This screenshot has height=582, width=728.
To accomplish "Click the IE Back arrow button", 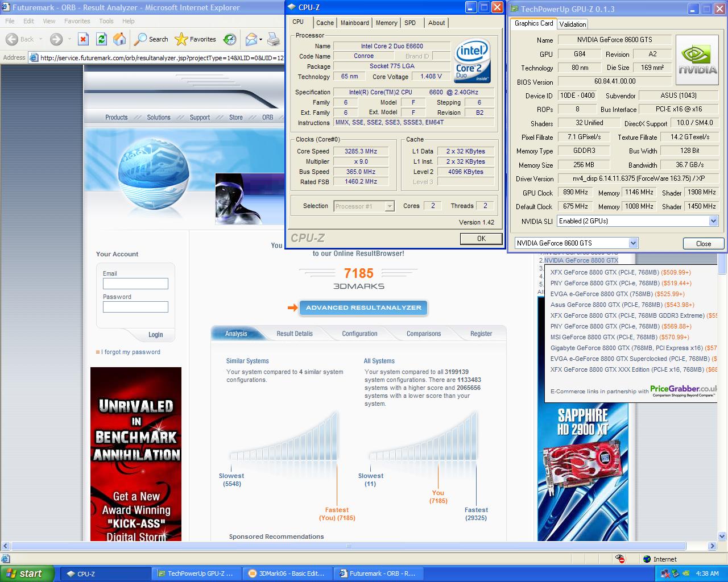I will coord(20,39).
